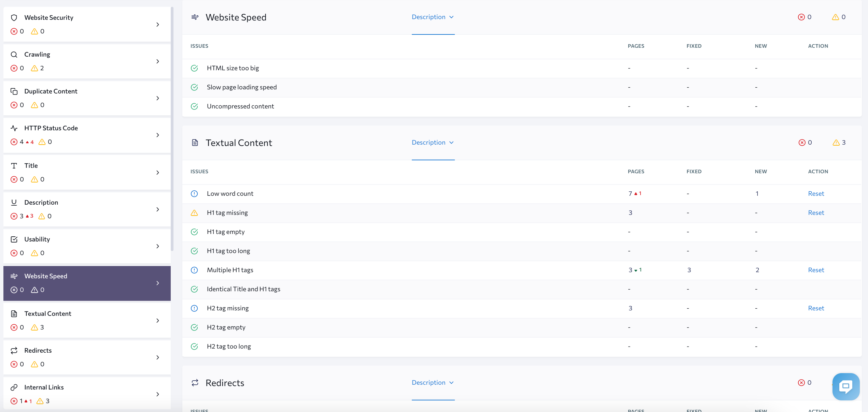The image size is (868, 412).
Task: Click the Crawling sidebar icon
Action: (14, 54)
